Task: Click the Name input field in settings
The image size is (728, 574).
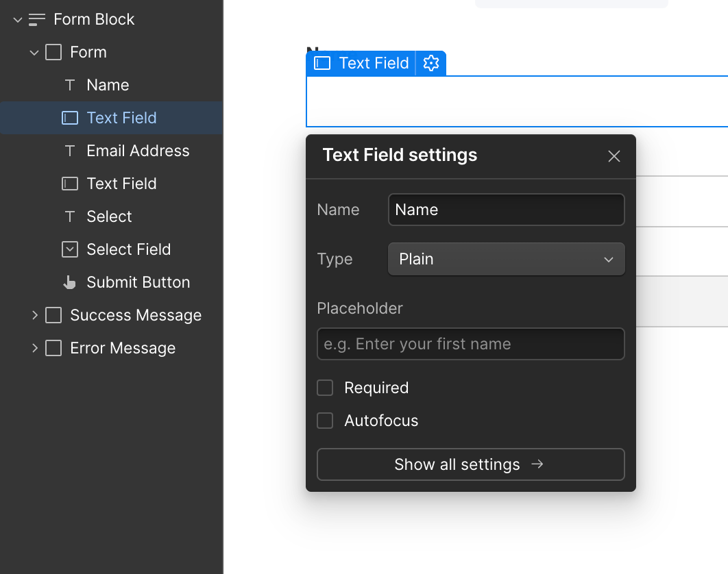Action: click(506, 210)
